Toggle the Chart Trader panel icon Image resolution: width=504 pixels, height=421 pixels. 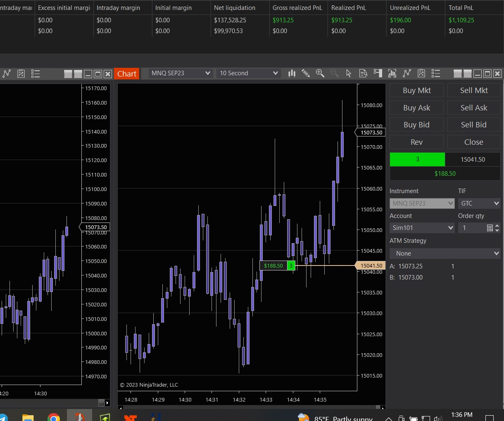click(x=378, y=73)
